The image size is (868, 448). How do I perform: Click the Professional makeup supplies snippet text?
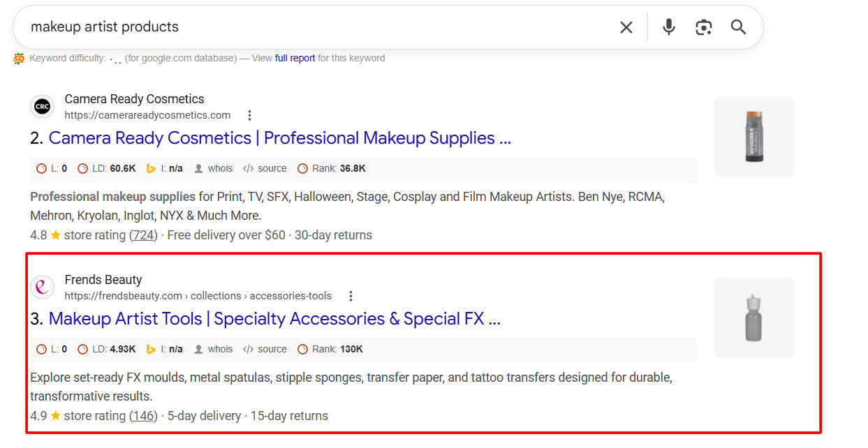point(112,197)
